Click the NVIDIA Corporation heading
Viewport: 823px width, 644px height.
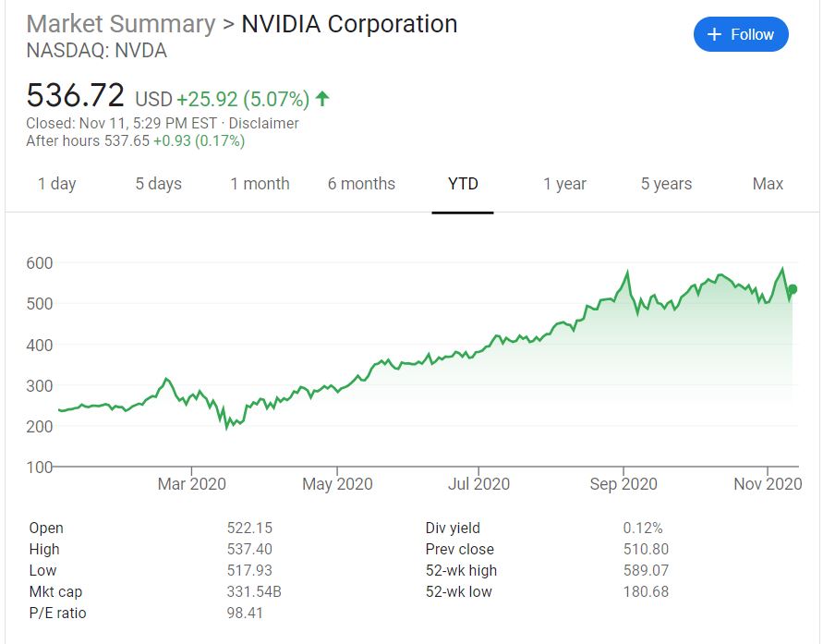tap(348, 23)
